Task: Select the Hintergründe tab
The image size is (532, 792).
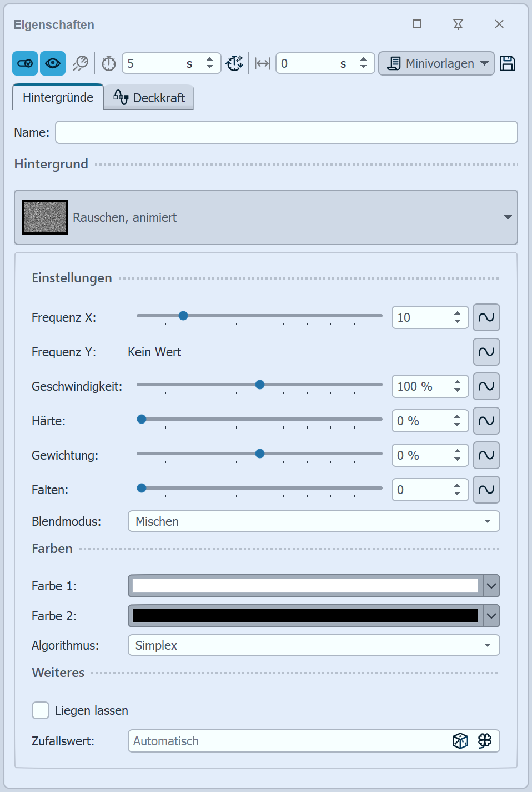Action: click(x=58, y=98)
